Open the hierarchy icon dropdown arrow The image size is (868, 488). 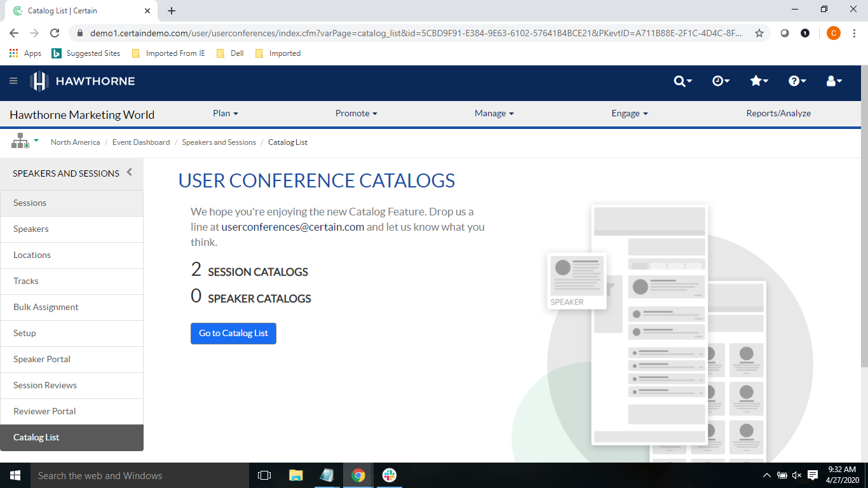click(x=36, y=140)
